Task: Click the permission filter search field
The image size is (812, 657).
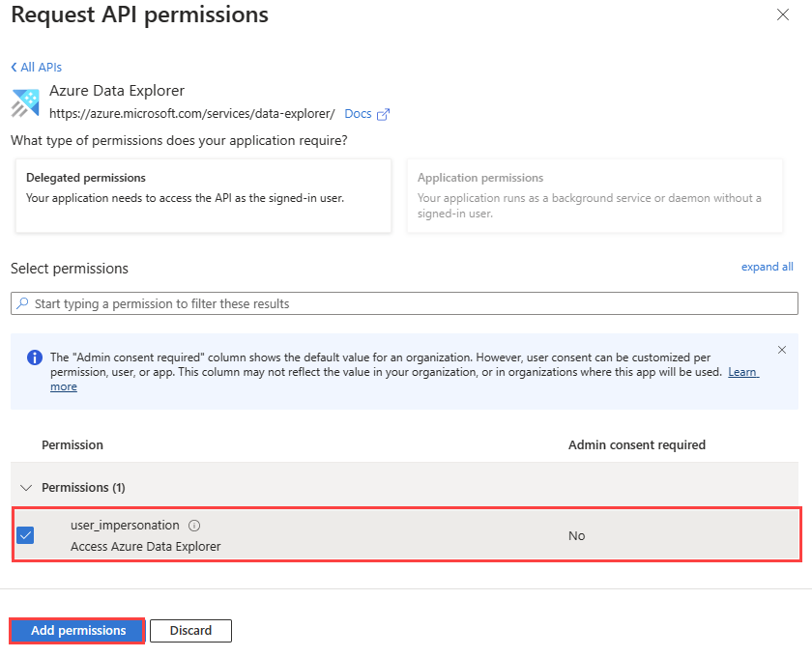Action: tap(406, 303)
